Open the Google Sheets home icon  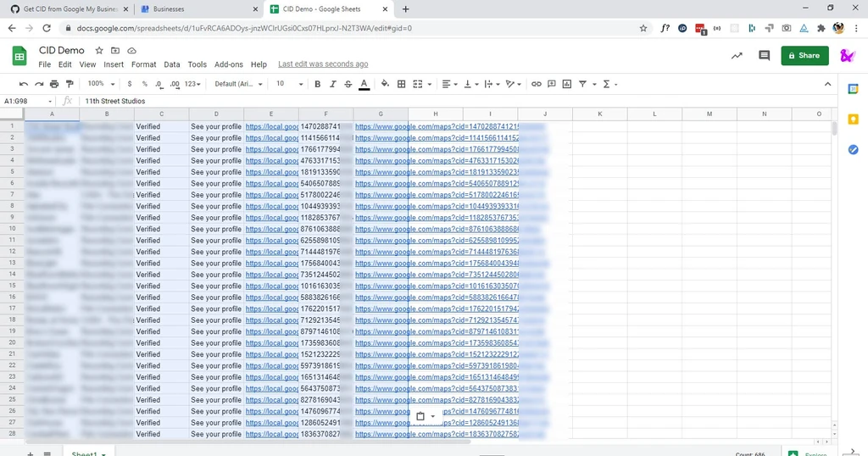[x=19, y=56]
